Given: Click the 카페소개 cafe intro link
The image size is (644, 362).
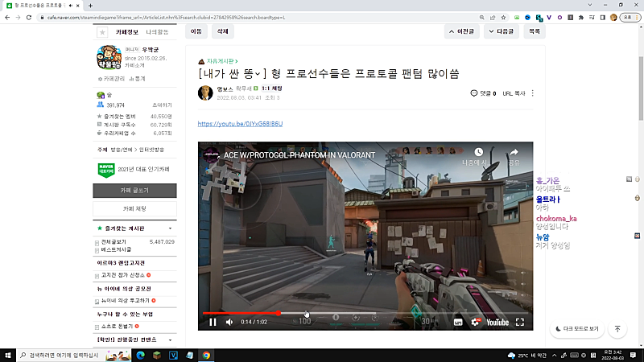Looking at the screenshot, I should (134, 65).
